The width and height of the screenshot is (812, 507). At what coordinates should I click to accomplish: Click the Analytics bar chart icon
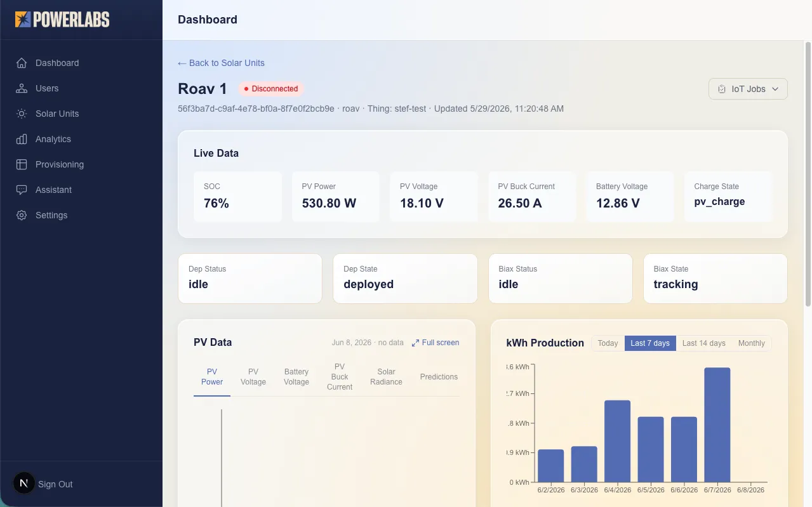coord(22,139)
